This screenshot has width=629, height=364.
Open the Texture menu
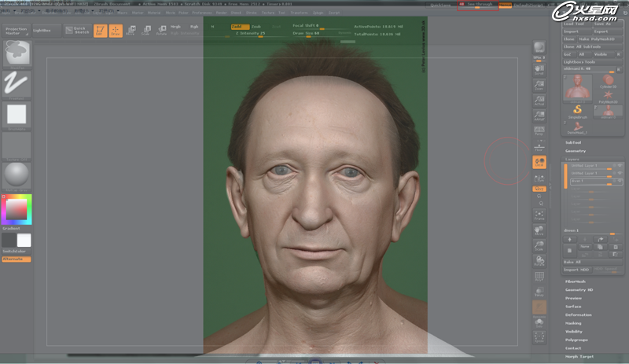268,13
